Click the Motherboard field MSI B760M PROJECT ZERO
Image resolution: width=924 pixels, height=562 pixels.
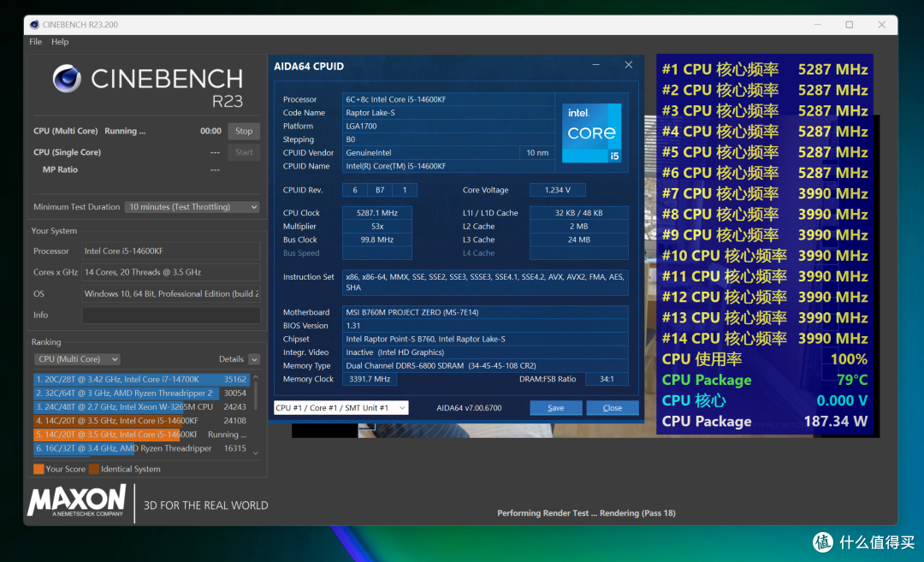click(x=485, y=312)
